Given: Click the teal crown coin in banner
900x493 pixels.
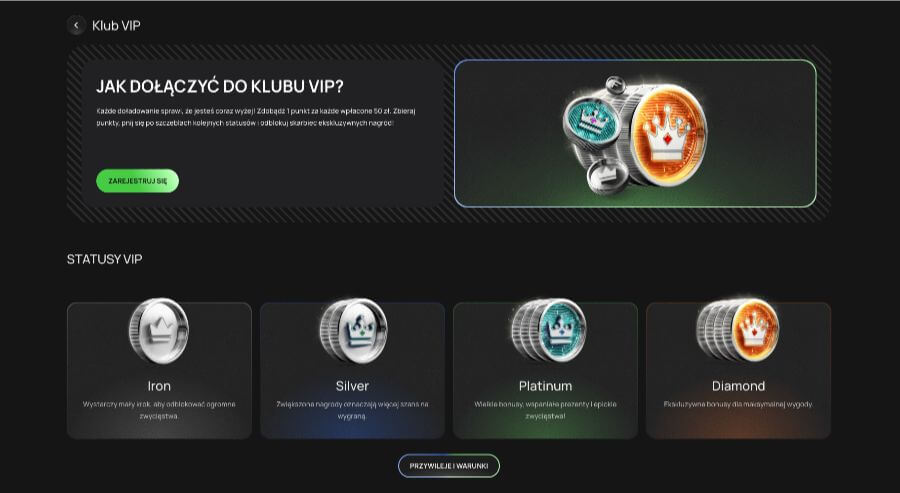Looking at the screenshot, I should coord(591,121).
